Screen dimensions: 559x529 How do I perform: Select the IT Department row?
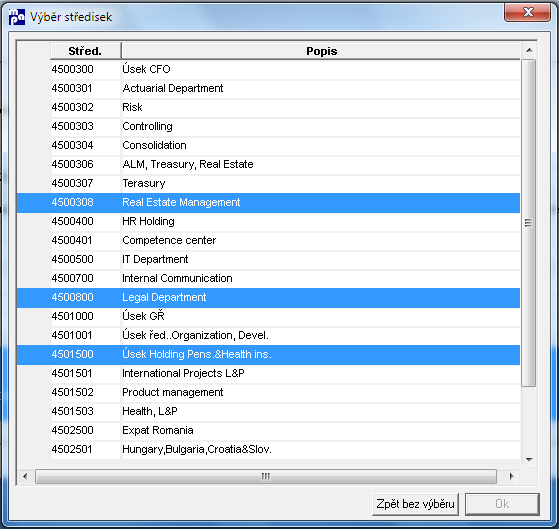pyautogui.click(x=268, y=259)
